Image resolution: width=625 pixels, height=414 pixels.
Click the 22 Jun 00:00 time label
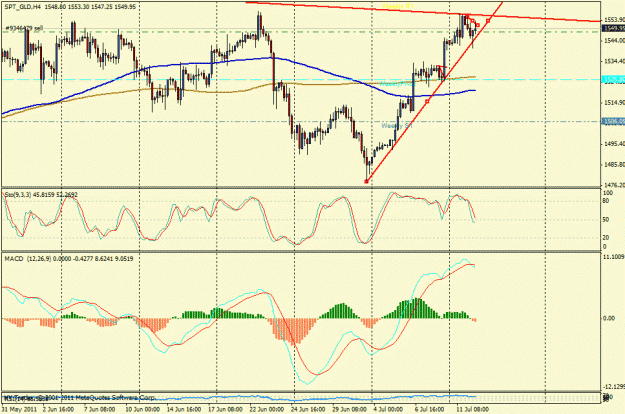[267, 409]
